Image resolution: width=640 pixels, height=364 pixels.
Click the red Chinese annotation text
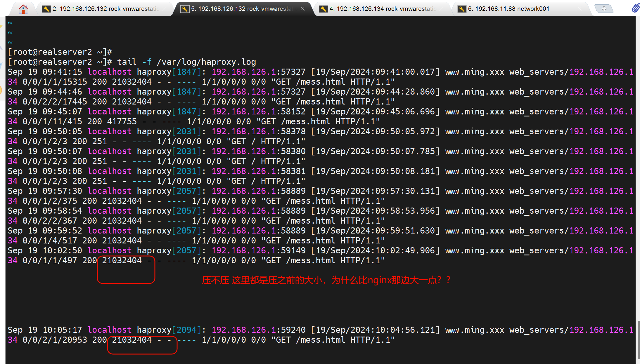(x=326, y=280)
